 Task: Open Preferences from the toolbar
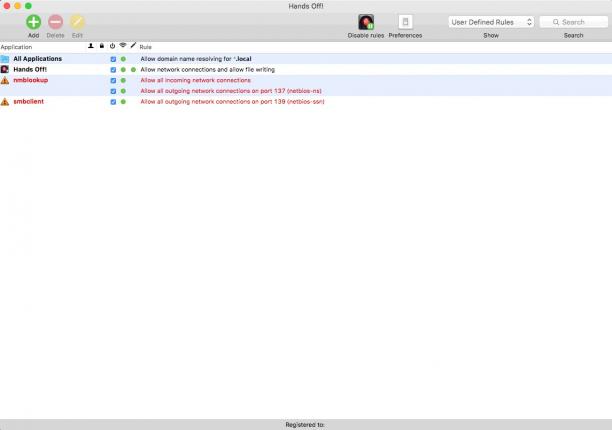[406, 22]
